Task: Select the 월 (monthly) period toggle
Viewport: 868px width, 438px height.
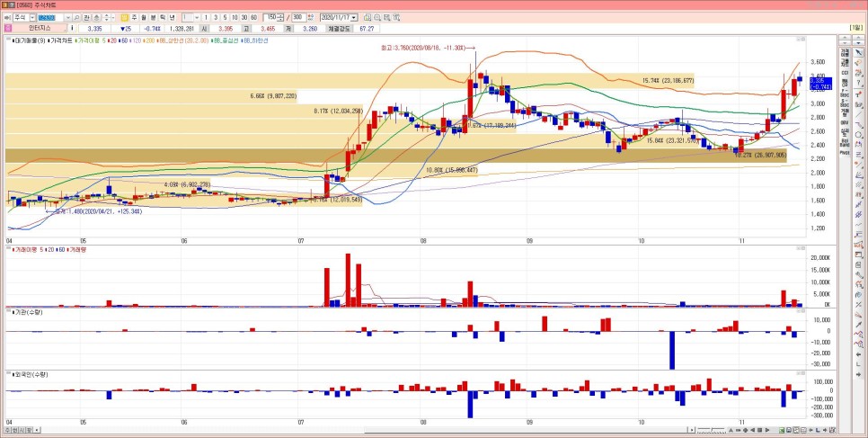Action: (144, 17)
